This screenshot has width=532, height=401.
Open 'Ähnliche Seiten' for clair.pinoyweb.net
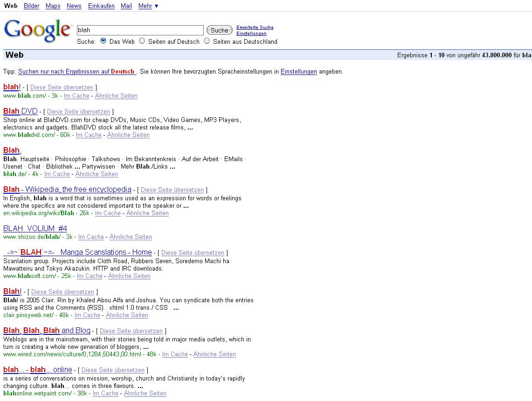127,315
